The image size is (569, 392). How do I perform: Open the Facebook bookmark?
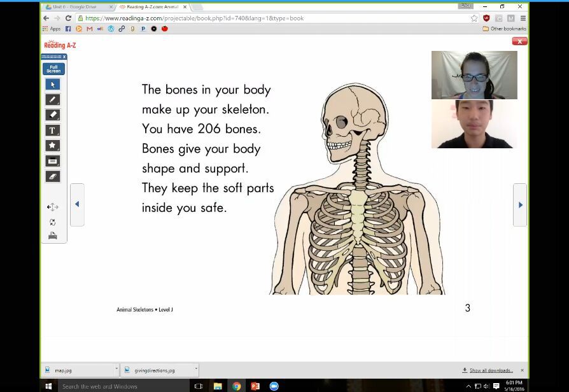pyautogui.click(x=68, y=29)
